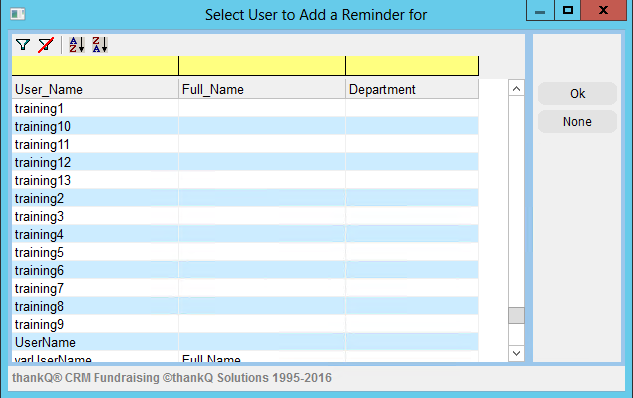Screen dimensions: 633x398
Task: Click the Full_Name column header
Action: click(262, 89)
